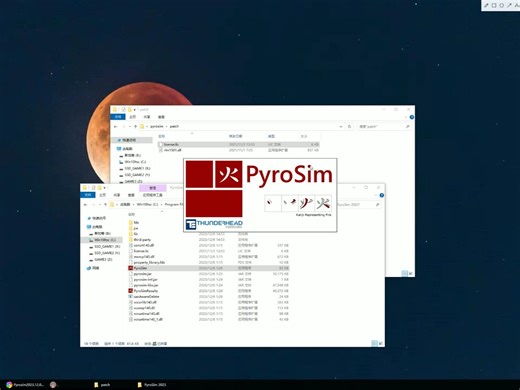Open Home tab in patch window
The width and height of the screenshot is (520, 390).
132,117
